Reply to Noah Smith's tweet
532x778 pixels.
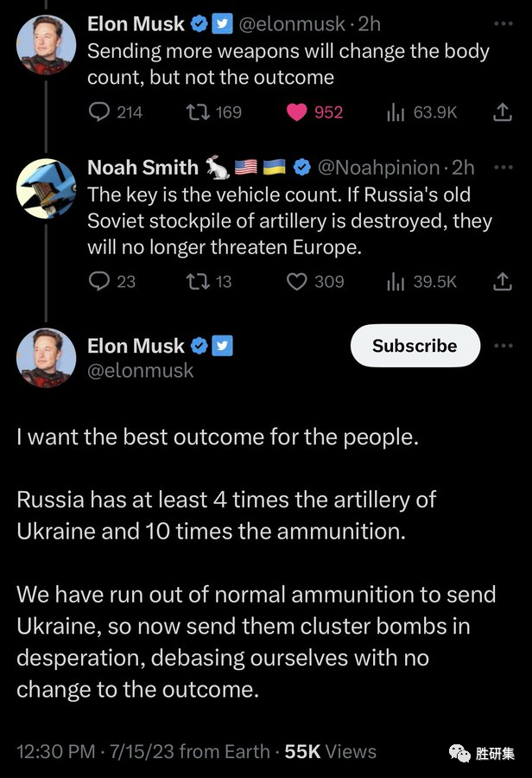pos(100,281)
